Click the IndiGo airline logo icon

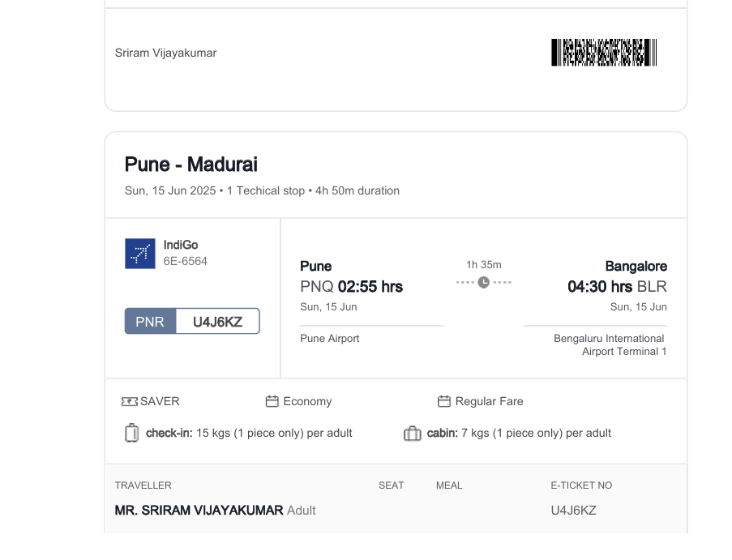(x=140, y=254)
